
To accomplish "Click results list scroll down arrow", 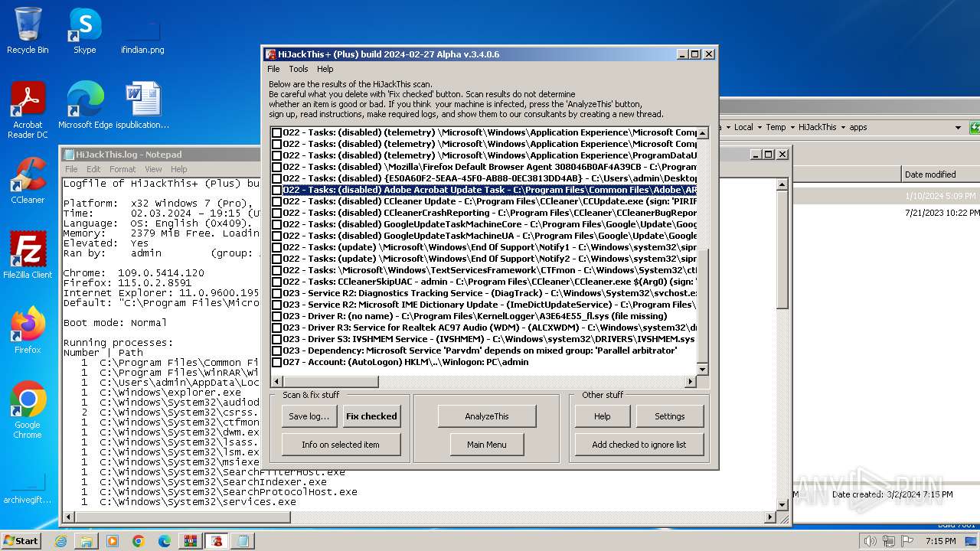I will point(702,370).
